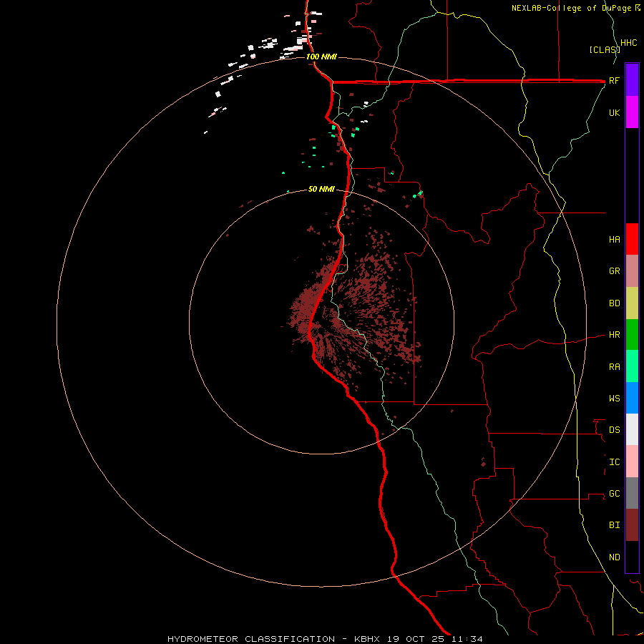Click the white DS legend swatch
Screen dimensions: 644x644
point(632,429)
